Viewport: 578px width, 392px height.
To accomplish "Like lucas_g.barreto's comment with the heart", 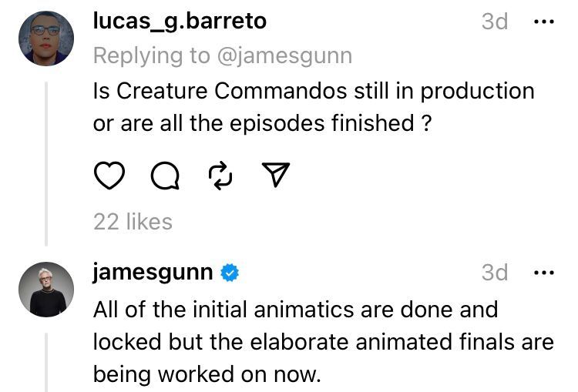I will (x=109, y=177).
